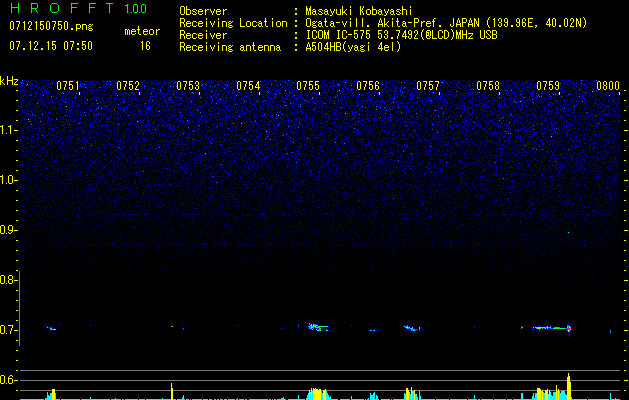Click the tallest yellow power spike near 0759

click(568, 386)
